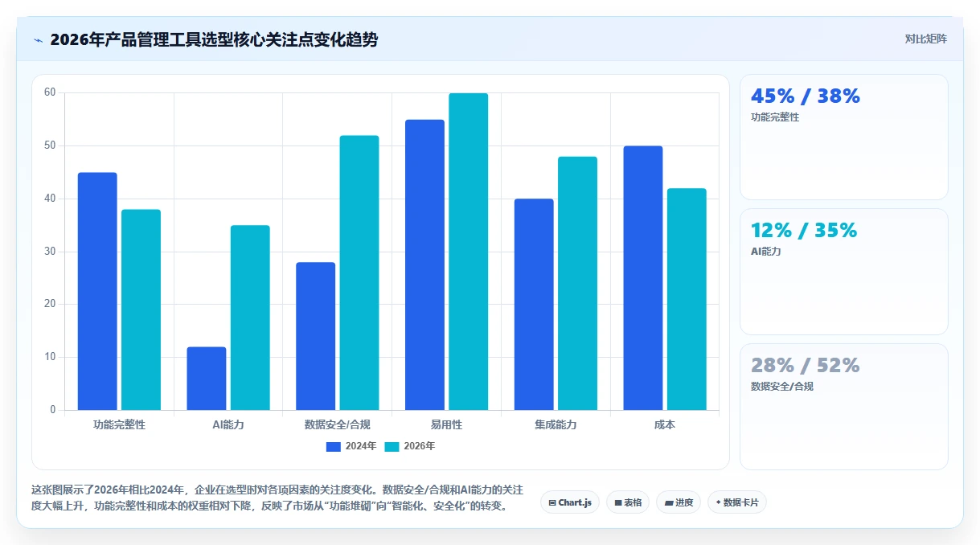
Task: Click the 对比矩阵 label in header
Action: click(x=926, y=39)
